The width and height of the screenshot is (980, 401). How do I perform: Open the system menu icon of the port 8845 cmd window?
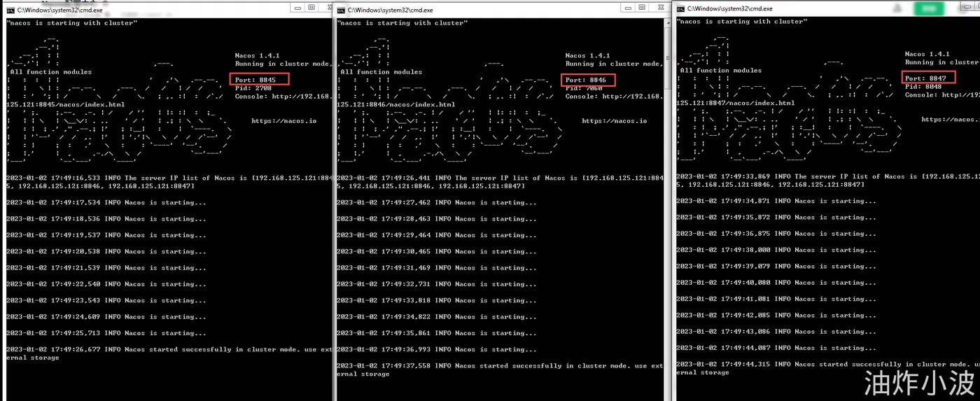10,10
